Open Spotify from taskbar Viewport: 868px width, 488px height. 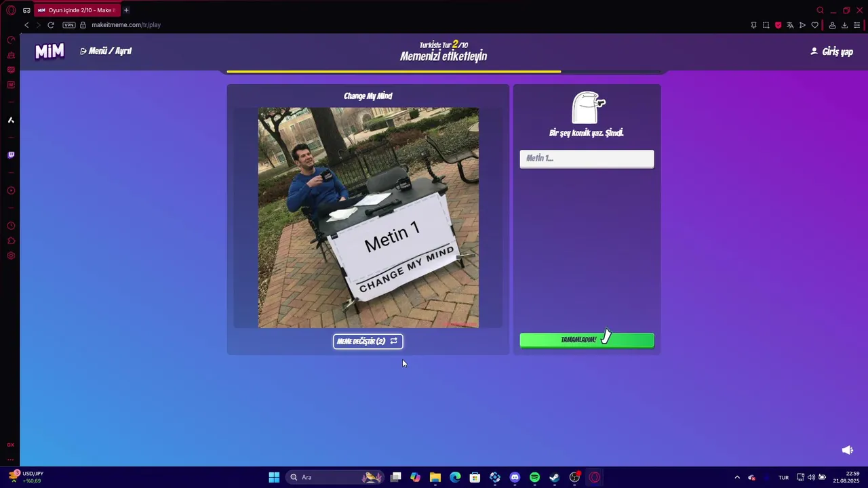tap(534, 477)
